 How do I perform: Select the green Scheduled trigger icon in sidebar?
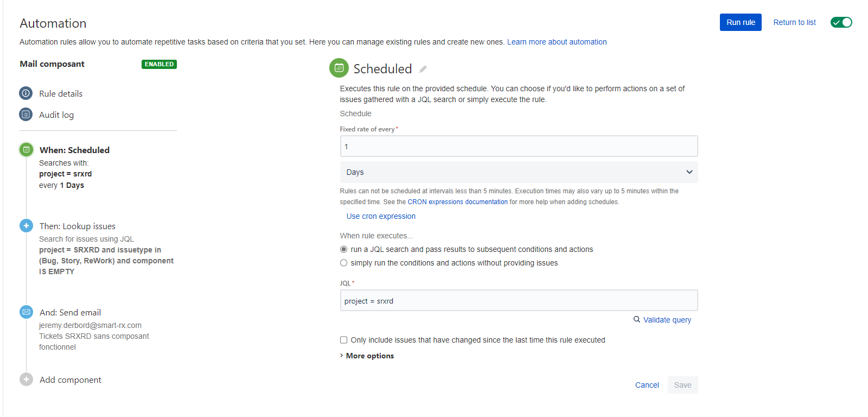(26, 149)
